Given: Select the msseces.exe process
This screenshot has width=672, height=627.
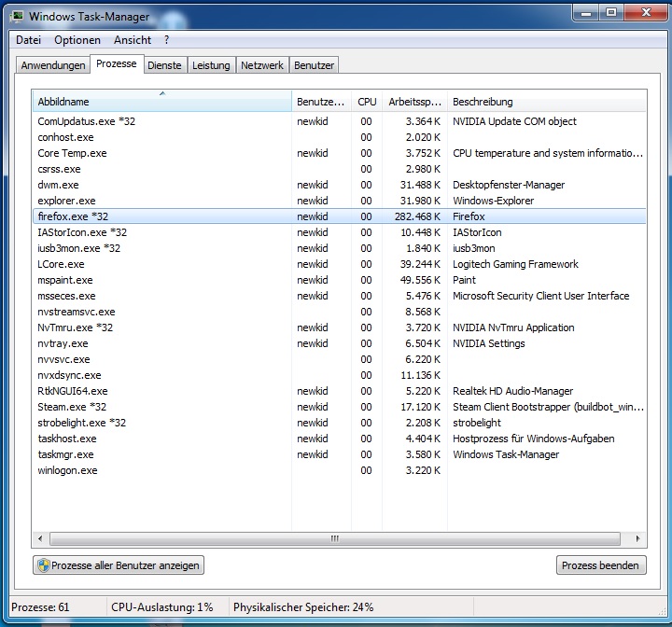Looking at the screenshot, I should click(340, 296).
